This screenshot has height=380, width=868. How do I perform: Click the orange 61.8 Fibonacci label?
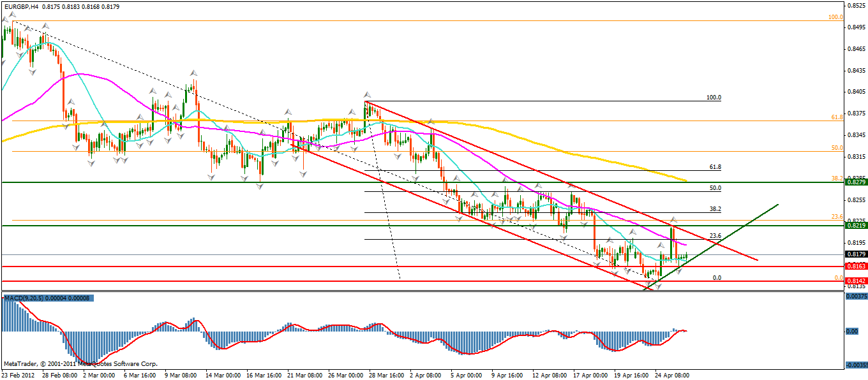(837, 117)
